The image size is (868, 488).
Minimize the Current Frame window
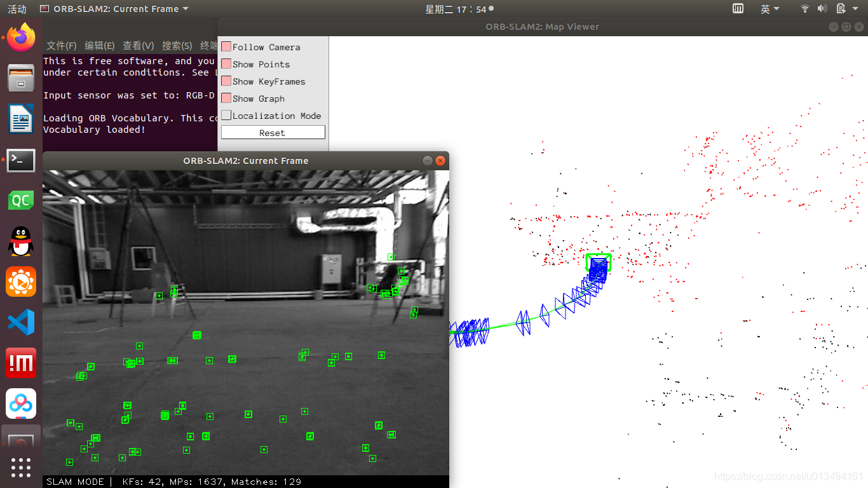428,161
